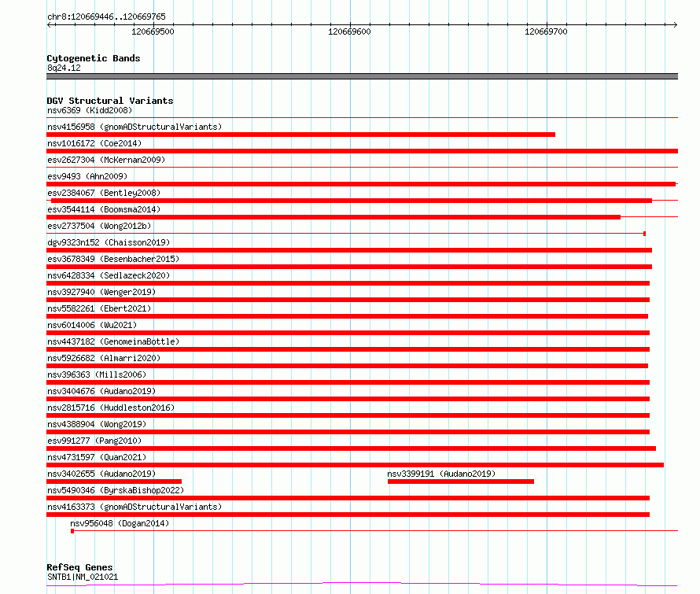Open variant nsv4163373 gnomADStructuralVariants label
700x594 pixels.
click(134, 507)
